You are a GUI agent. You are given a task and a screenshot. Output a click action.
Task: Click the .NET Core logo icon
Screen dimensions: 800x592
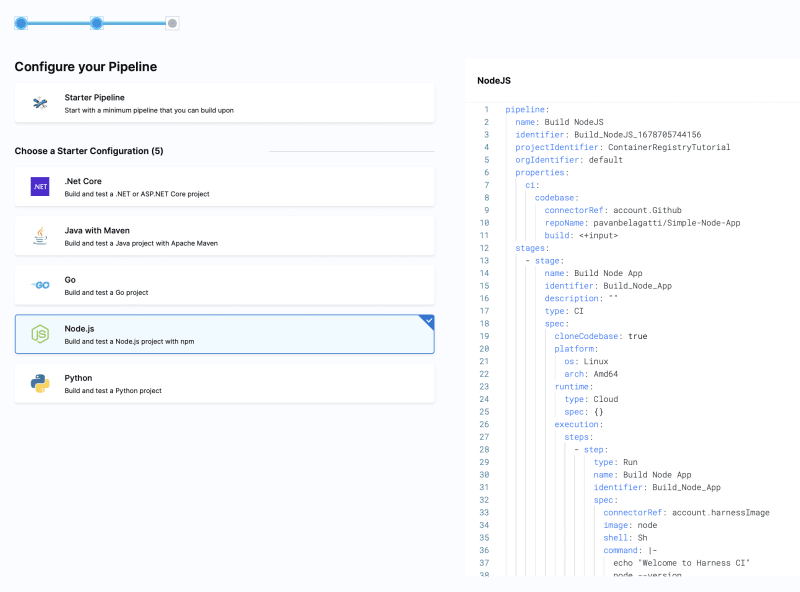pyautogui.click(x=40, y=187)
